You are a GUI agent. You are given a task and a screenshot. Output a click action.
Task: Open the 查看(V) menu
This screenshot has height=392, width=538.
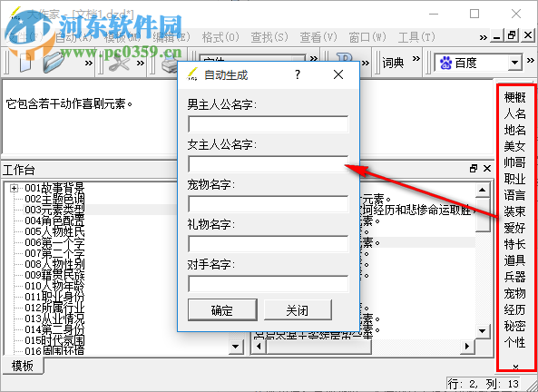point(318,37)
